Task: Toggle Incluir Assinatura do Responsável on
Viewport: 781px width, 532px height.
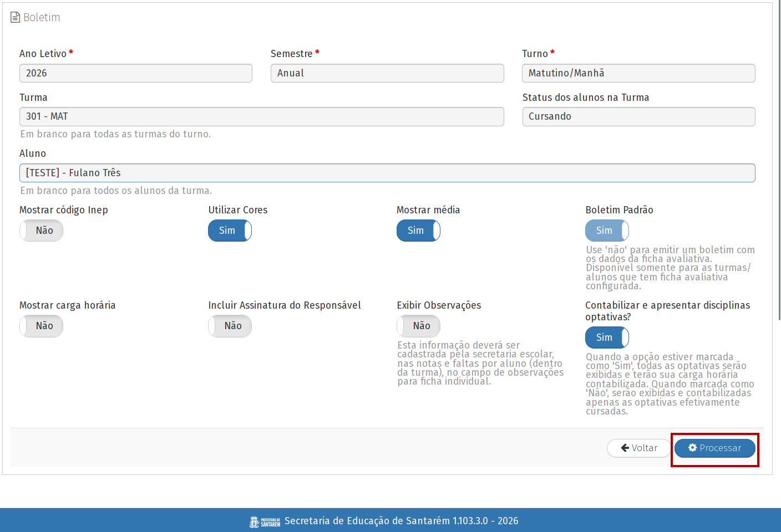Action: pos(230,326)
